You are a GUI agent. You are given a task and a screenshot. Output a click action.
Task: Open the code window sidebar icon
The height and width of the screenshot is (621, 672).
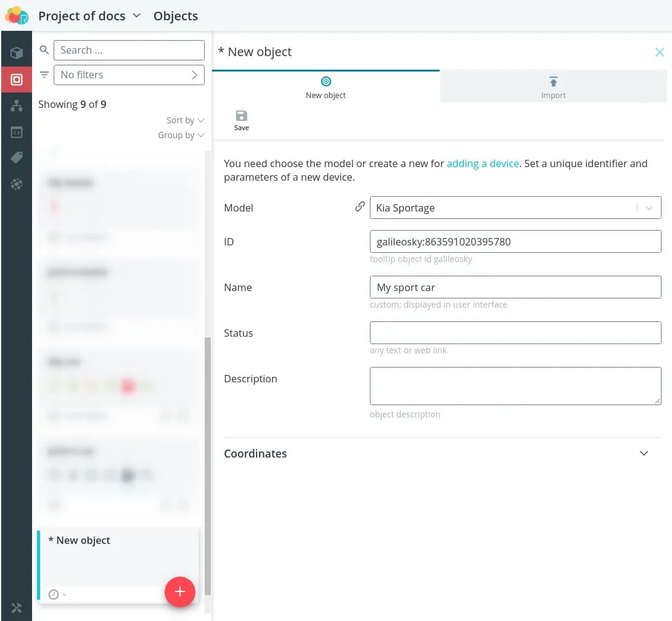click(17, 132)
